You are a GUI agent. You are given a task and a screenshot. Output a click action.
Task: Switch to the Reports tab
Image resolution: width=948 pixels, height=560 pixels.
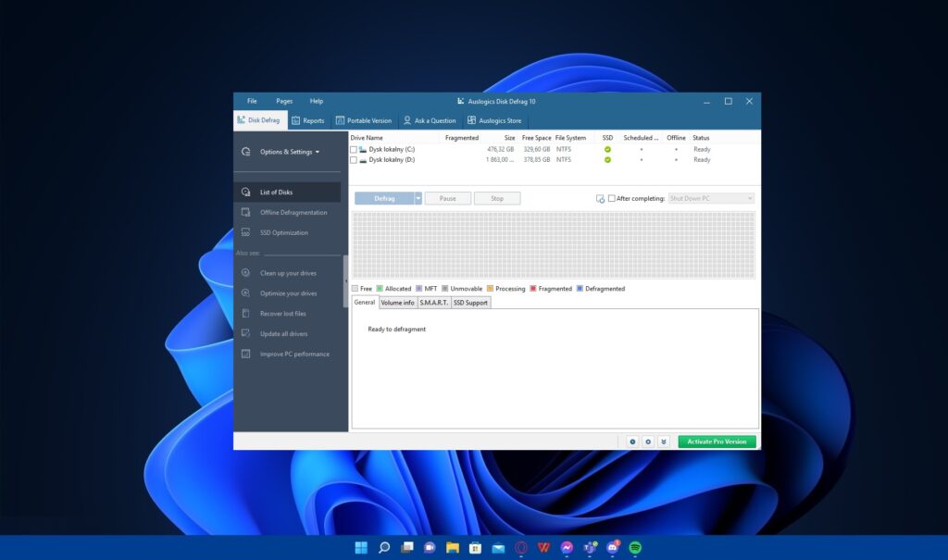308,120
